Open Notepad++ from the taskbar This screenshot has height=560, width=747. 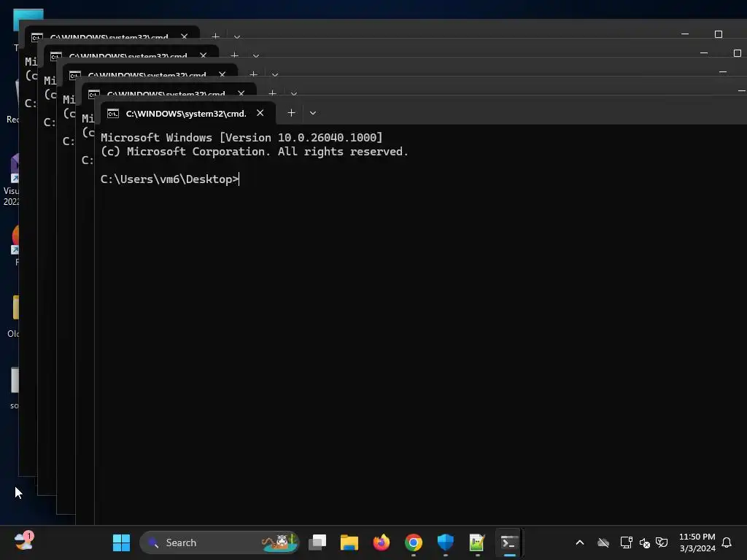pos(477,542)
